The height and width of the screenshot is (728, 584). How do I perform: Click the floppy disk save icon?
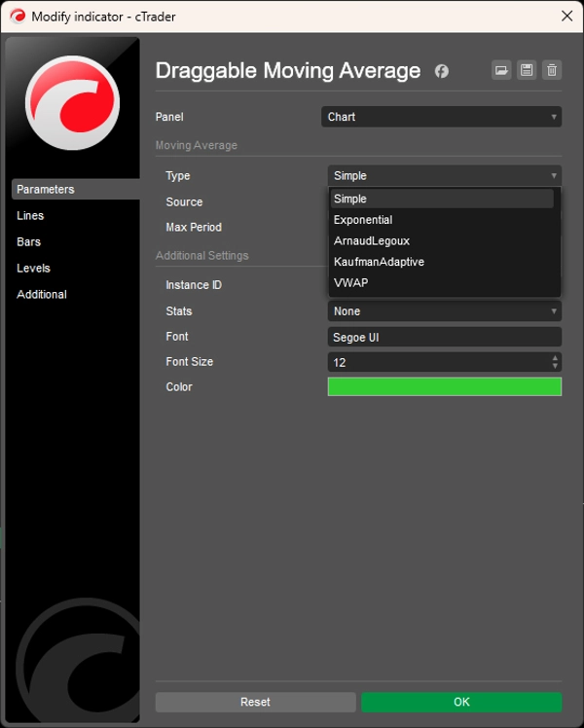pos(527,70)
